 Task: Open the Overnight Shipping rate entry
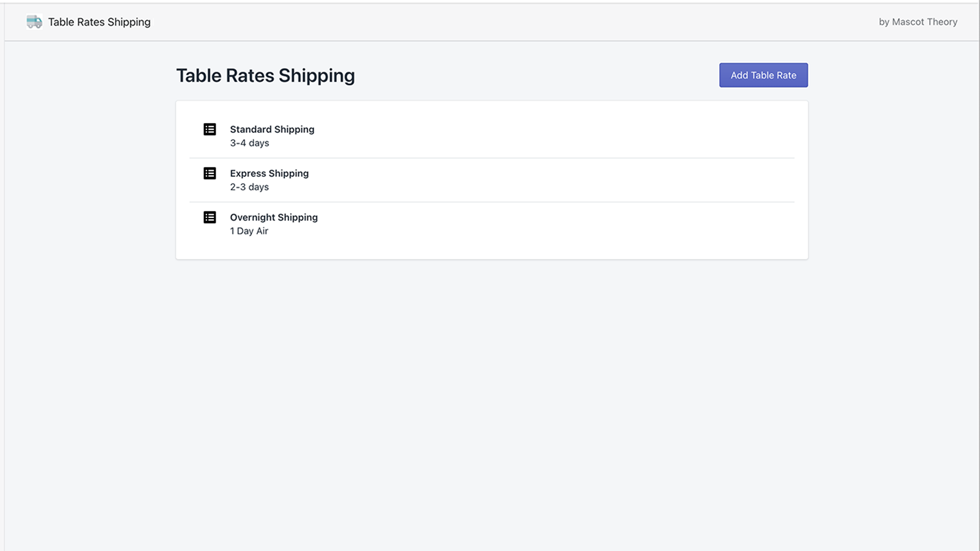[273, 217]
